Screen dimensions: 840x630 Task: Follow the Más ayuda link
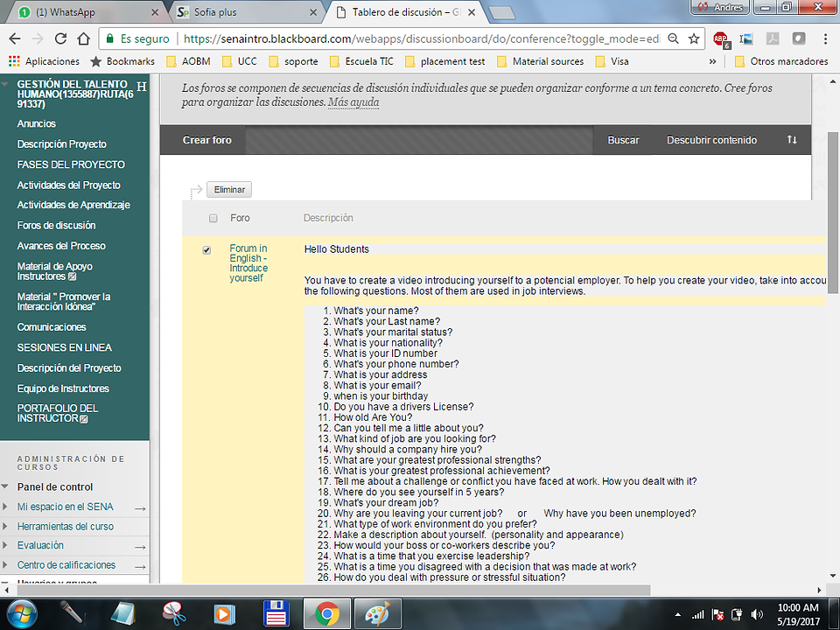[x=353, y=101]
